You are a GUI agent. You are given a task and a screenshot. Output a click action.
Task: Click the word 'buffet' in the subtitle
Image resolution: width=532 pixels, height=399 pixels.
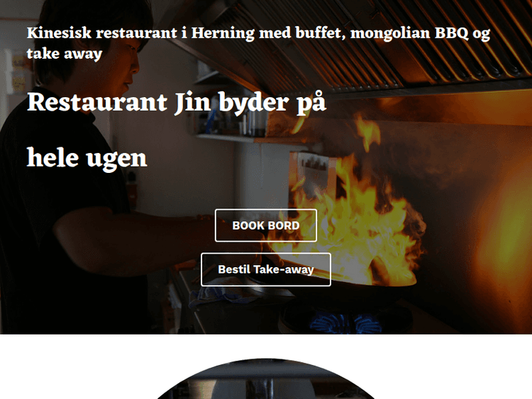point(321,33)
